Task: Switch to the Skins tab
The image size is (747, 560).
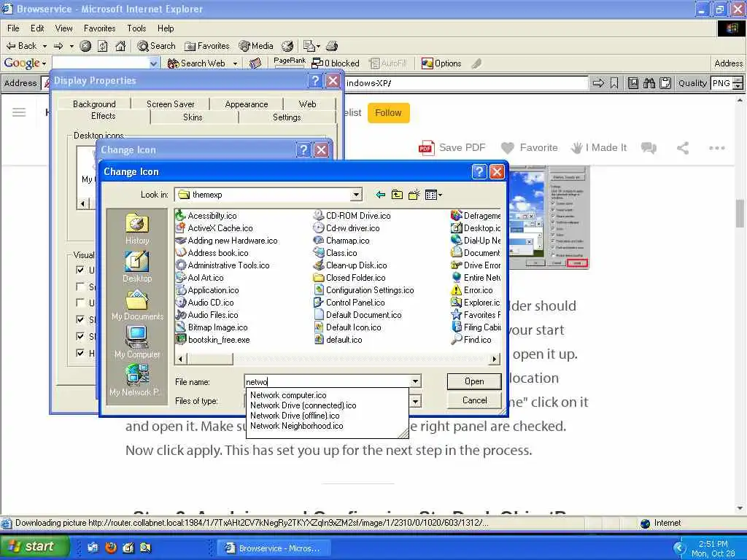Action: [193, 117]
